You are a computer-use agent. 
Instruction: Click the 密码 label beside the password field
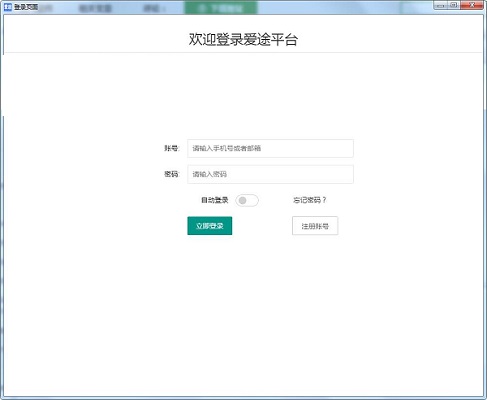click(172, 174)
